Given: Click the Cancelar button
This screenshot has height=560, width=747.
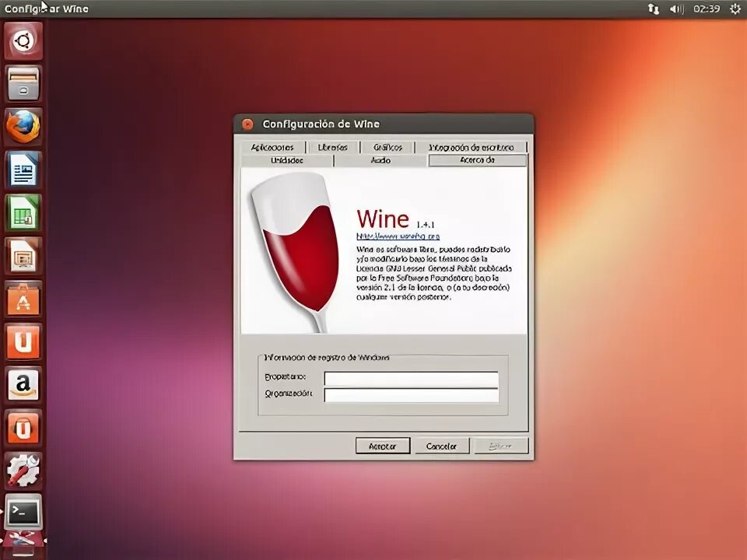Looking at the screenshot, I should point(441,446).
